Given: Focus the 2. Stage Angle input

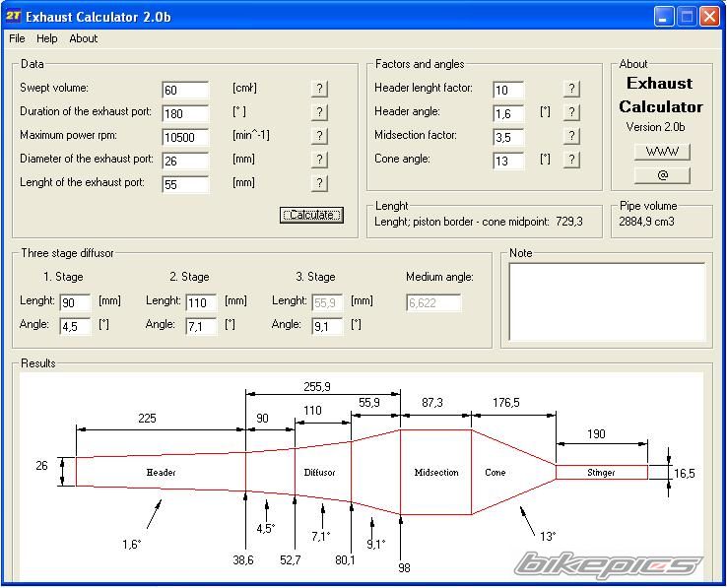Looking at the screenshot, I should tap(201, 326).
